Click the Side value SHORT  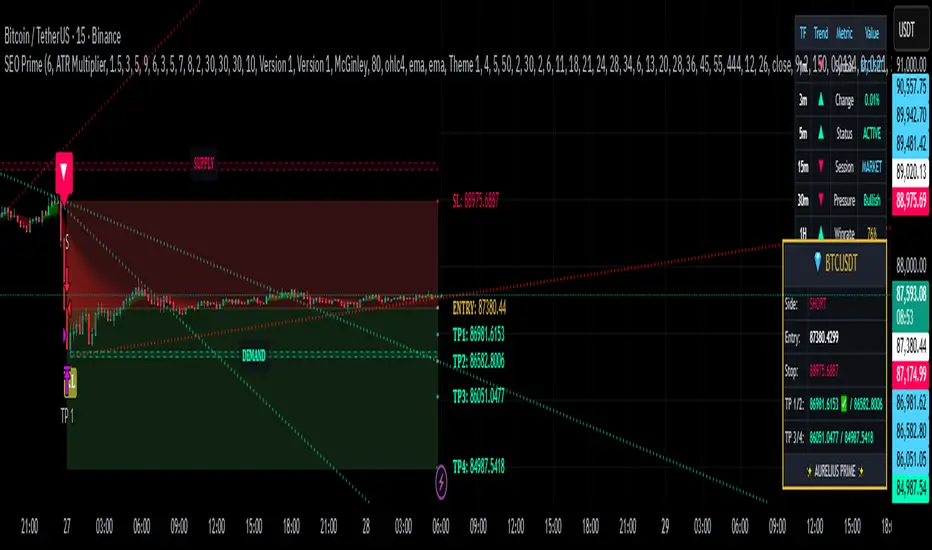click(x=818, y=304)
